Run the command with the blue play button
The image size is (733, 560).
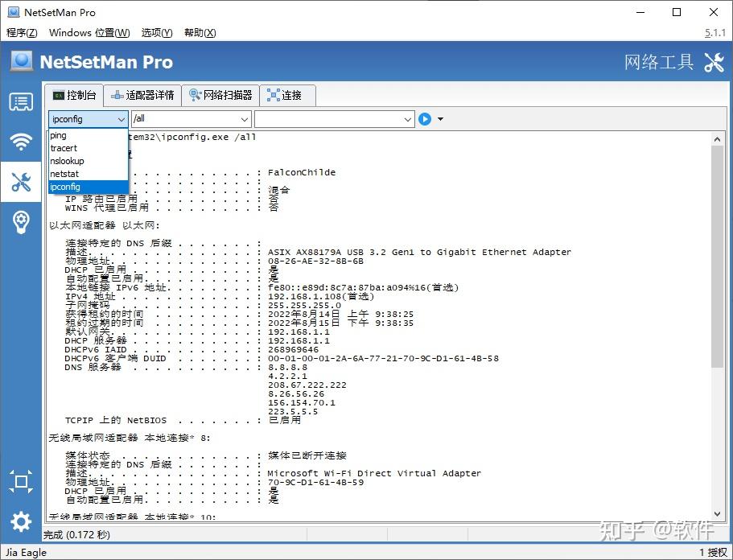click(424, 118)
